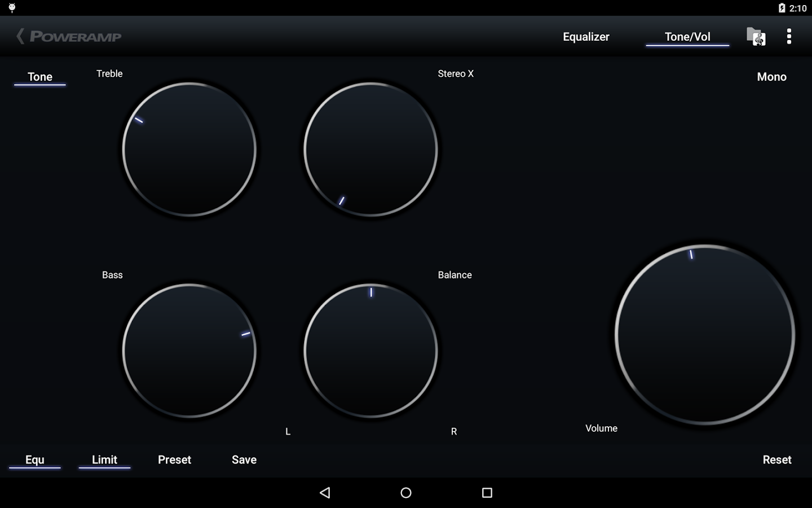The width and height of the screenshot is (812, 508).
Task: Adjust the Balance knob
Action: coord(370,351)
